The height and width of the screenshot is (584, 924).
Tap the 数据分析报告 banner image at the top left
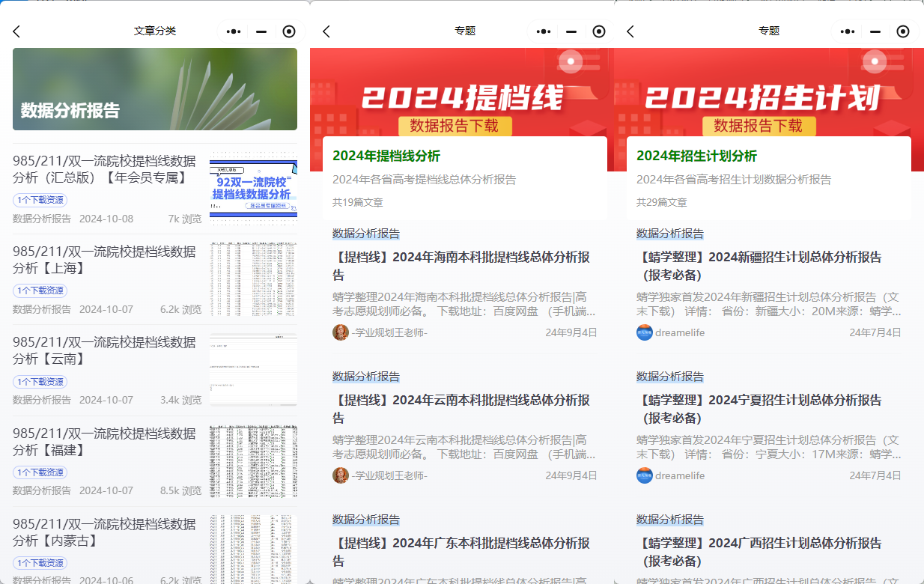point(154,89)
